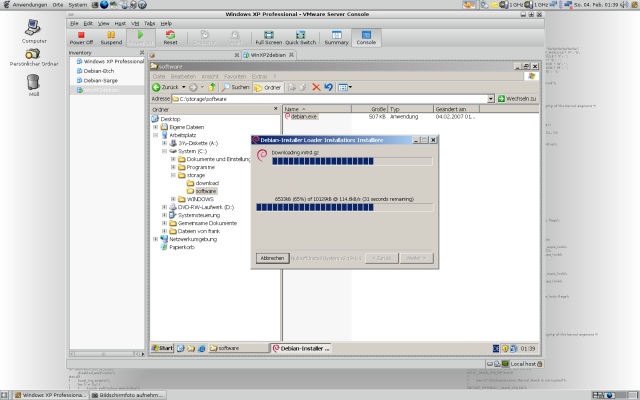This screenshot has height=400, width=640.
Task: Click Abbrechen in the Debian installer dialog
Action: 272,258
